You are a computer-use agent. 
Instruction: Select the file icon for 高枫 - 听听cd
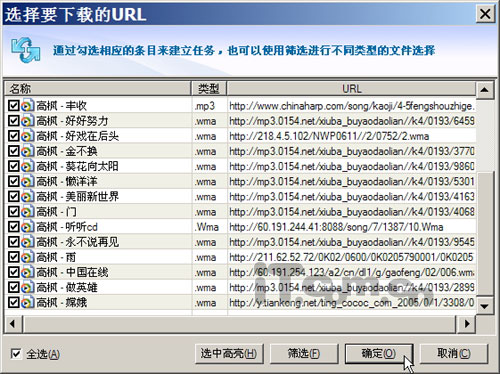click(27, 227)
